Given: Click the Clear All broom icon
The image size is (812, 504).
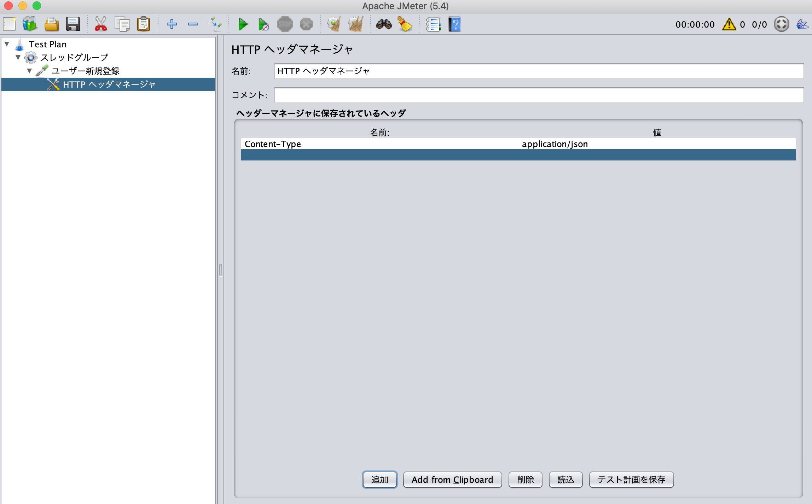Looking at the screenshot, I should click(x=355, y=24).
